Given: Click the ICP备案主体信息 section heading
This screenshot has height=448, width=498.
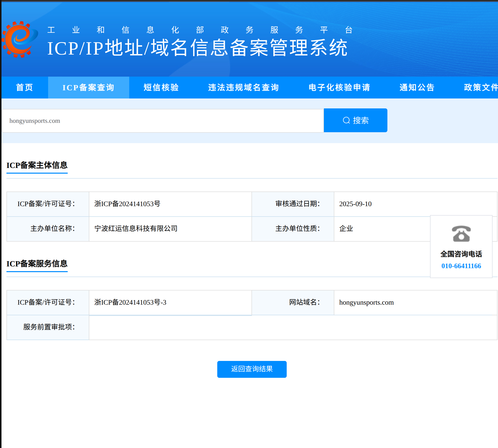Looking at the screenshot, I should pyautogui.click(x=37, y=165).
